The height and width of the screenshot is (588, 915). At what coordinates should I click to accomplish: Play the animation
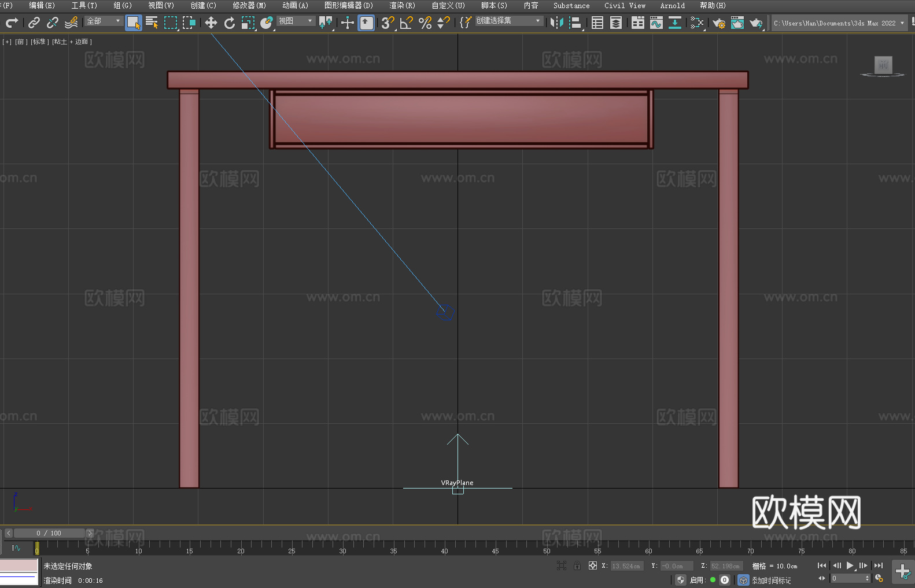pos(850,565)
